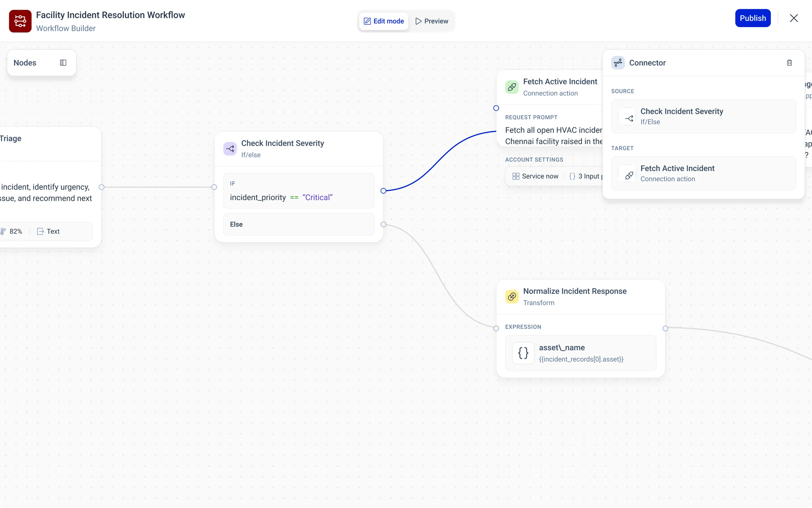
Task: Select the Else output port on Check Incident Severity
Action: (x=383, y=224)
